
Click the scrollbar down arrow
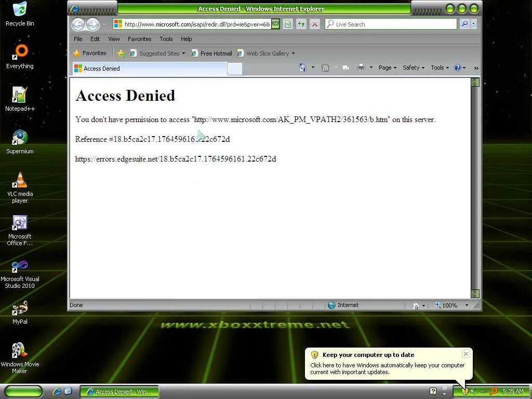(475, 294)
